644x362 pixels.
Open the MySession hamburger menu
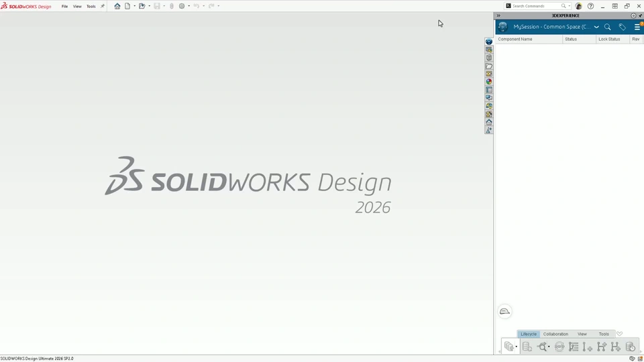coord(637,27)
